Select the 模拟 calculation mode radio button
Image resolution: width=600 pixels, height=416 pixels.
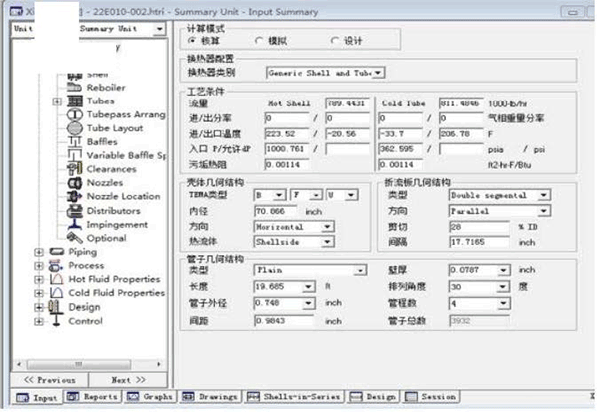pyautogui.click(x=259, y=40)
